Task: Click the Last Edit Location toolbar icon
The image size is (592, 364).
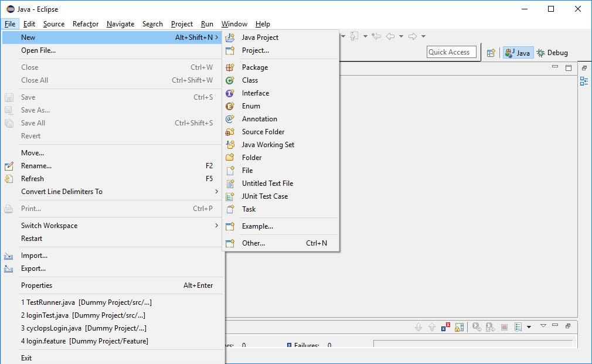Action: 376,36
